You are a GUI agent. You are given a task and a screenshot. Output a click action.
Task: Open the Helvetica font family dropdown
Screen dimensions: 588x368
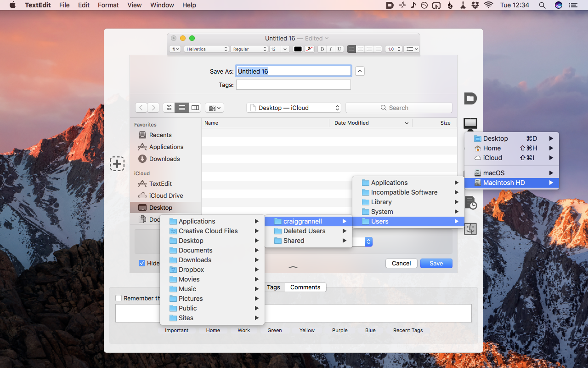coord(206,49)
